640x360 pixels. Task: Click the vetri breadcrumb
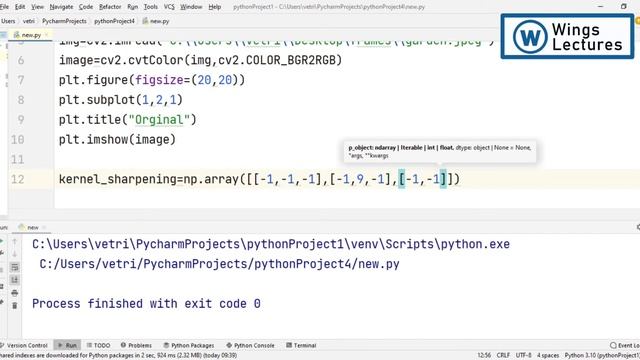[x=29, y=21]
